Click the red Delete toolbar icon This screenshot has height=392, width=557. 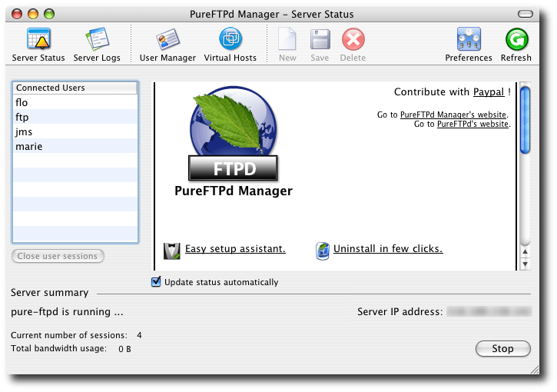(353, 39)
